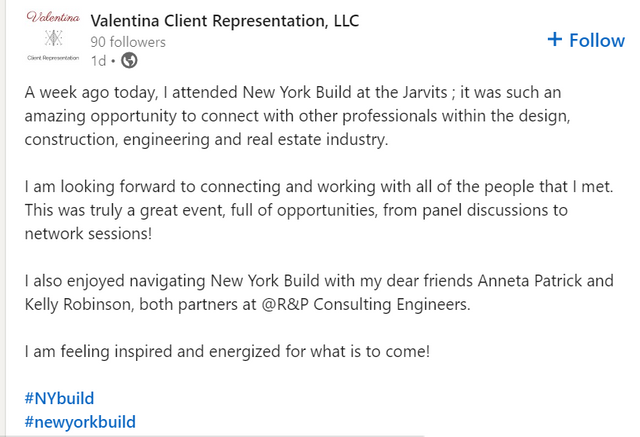Click the 90 followers count

coord(128,42)
